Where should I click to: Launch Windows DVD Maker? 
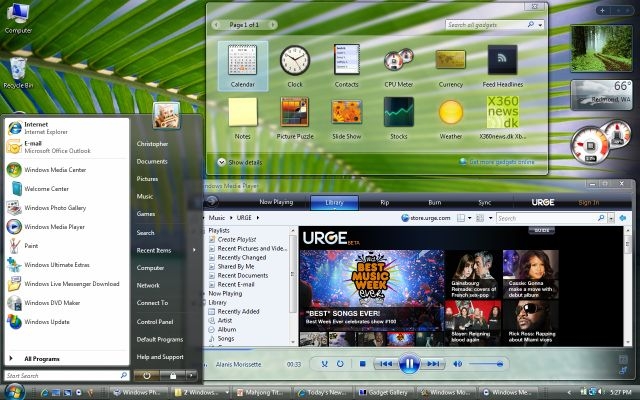click(67, 303)
